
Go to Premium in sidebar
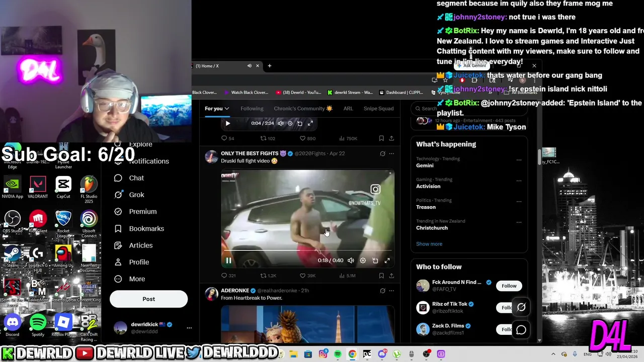[135, 212]
